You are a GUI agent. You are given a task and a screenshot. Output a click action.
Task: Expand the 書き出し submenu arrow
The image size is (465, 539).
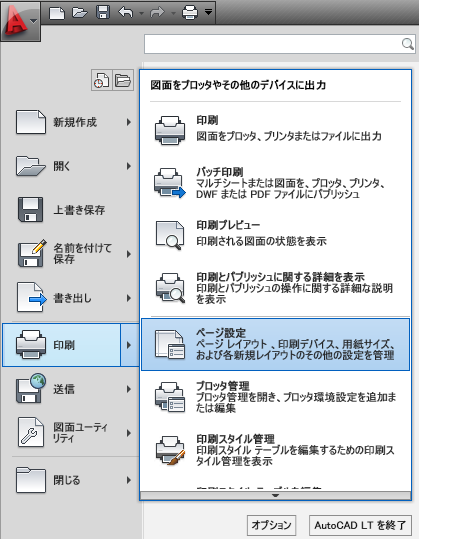(x=129, y=298)
